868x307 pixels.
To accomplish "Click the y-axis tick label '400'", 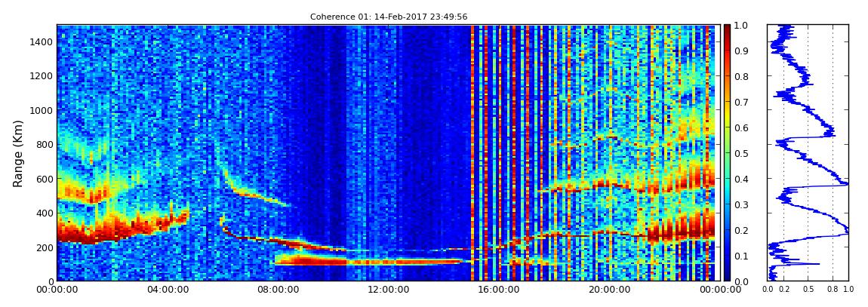I will [44, 213].
